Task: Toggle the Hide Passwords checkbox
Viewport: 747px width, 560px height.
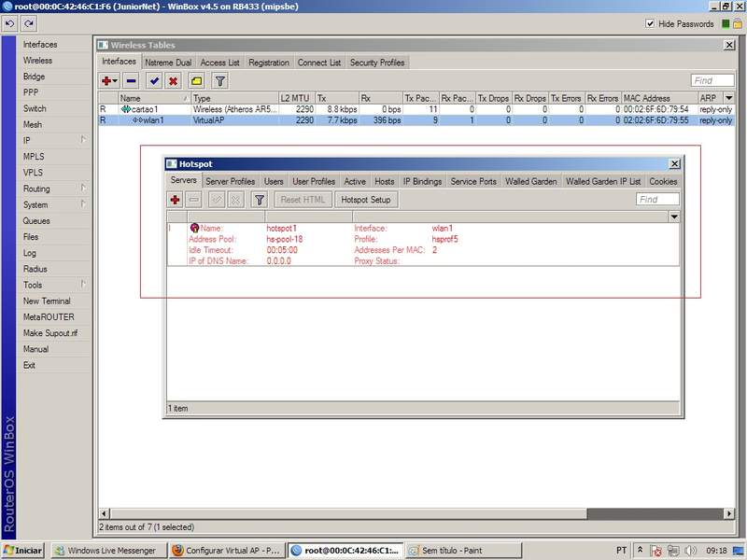Action: [x=649, y=24]
